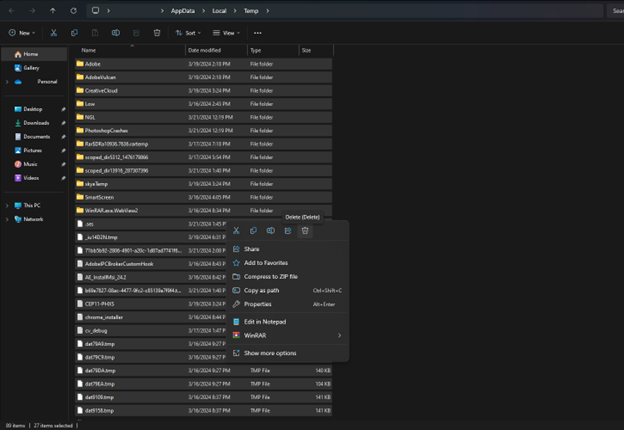
Task: Click the Refresh button in navigation bar
Action: (x=73, y=11)
